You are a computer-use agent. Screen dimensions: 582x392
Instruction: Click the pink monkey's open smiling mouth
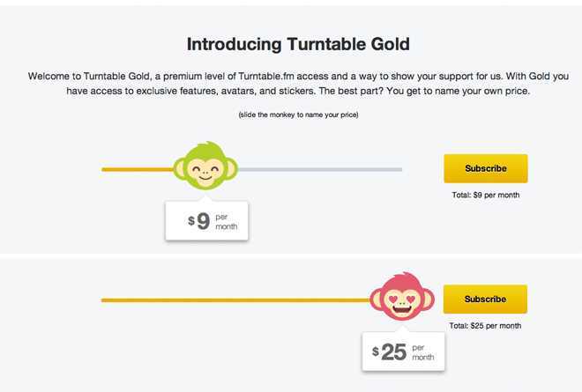[402, 309]
